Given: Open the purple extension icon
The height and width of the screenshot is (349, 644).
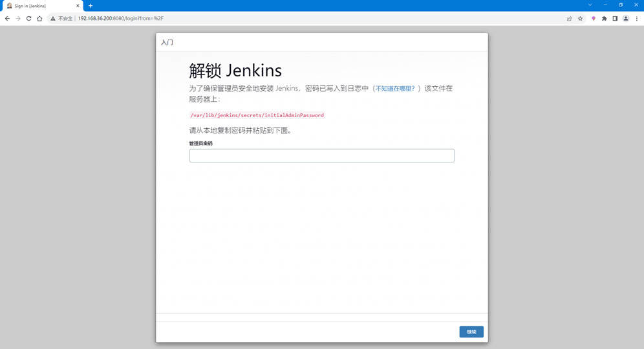Looking at the screenshot, I should [594, 19].
